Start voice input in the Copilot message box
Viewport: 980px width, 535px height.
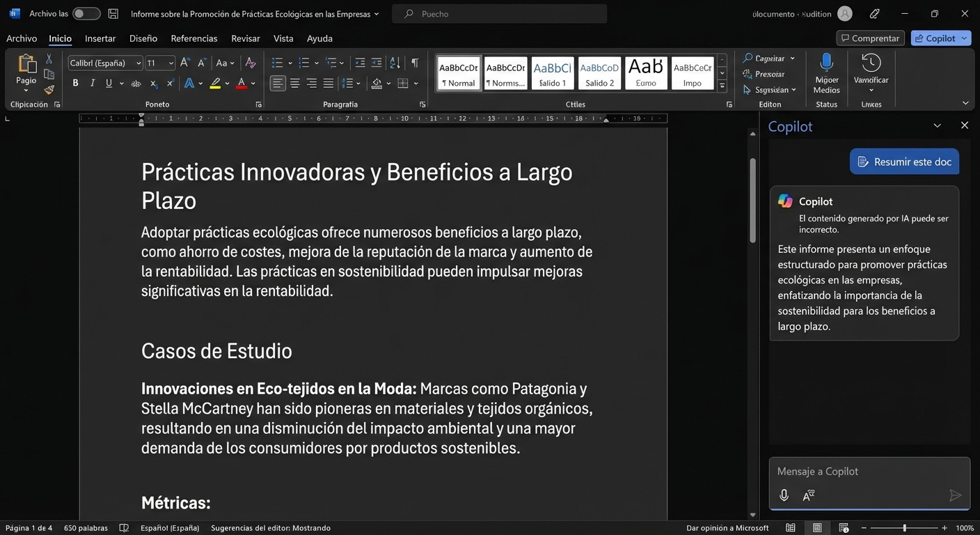pos(784,495)
